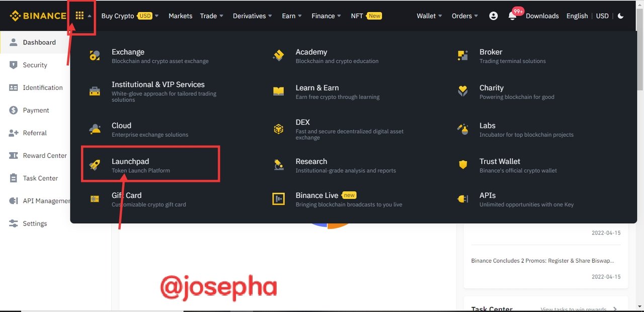Change currency from USD
The width and height of the screenshot is (644, 312).
click(x=602, y=16)
